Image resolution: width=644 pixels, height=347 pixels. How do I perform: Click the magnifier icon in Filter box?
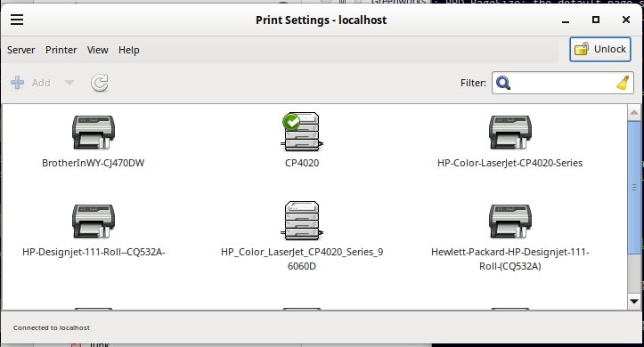(503, 83)
